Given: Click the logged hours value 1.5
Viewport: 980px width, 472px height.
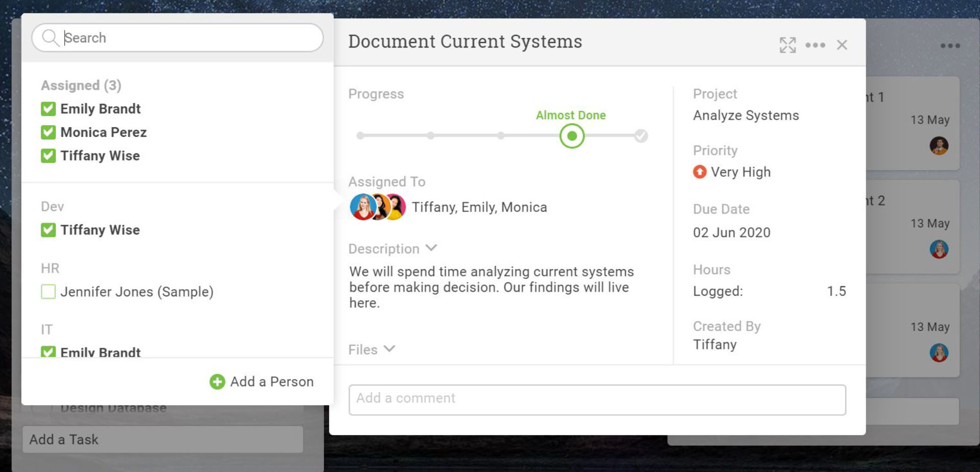Looking at the screenshot, I should pyautogui.click(x=837, y=291).
